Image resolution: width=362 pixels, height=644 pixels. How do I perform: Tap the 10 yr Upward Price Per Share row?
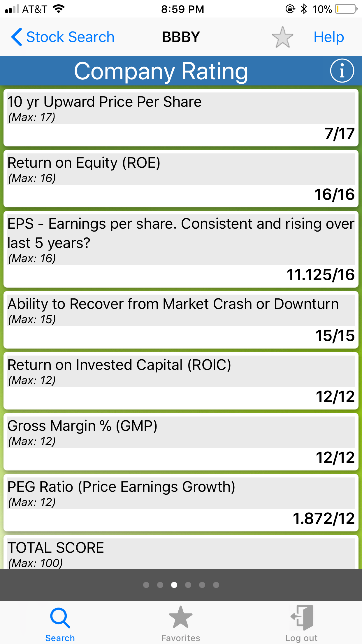tap(181, 118)
